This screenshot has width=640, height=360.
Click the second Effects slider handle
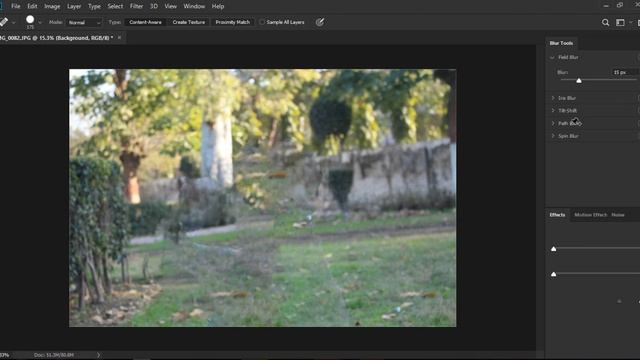(x=553, y=274)
